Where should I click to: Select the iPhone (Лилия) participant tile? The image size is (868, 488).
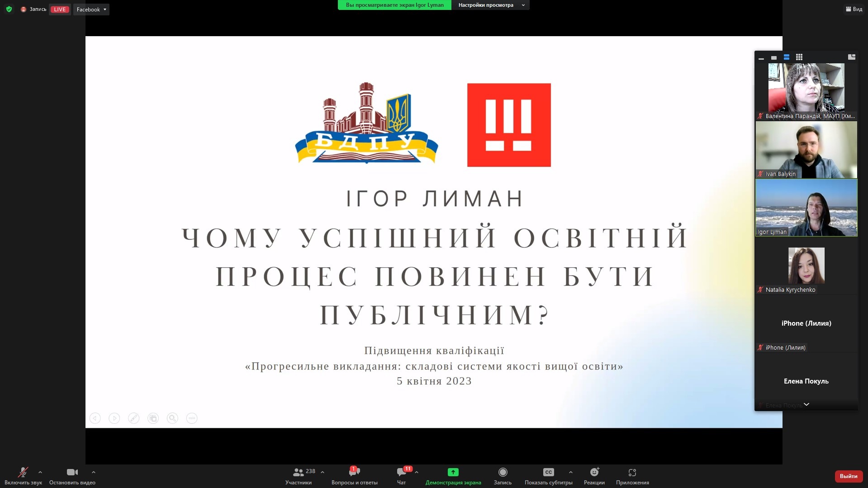806,323
